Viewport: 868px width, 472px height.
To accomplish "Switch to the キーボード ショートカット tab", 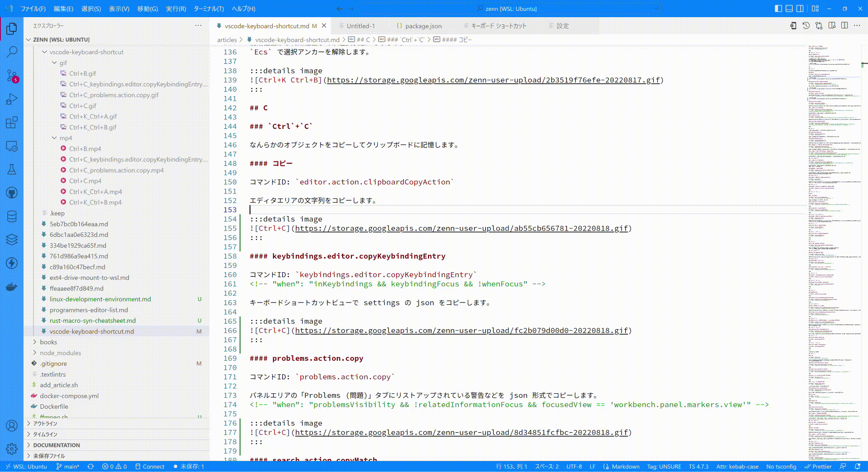I will pyautogui.click(x=499, y=26).
